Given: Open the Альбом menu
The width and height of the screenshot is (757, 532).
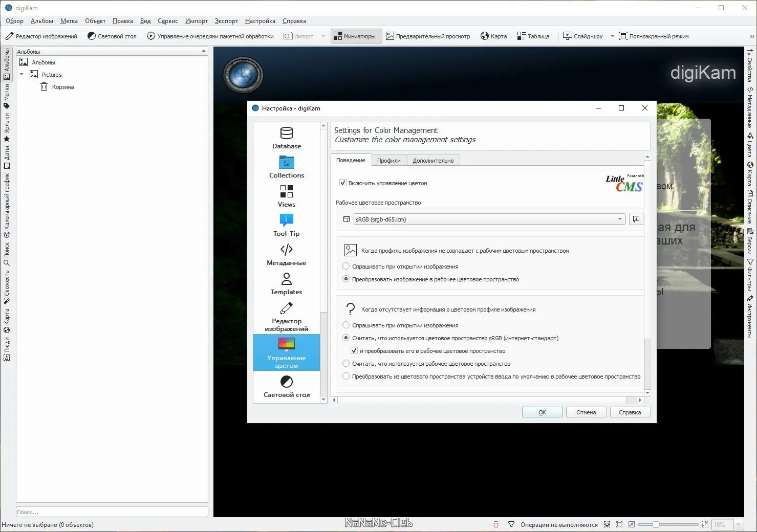Looking at the screenshot, I should pos(42,21).
